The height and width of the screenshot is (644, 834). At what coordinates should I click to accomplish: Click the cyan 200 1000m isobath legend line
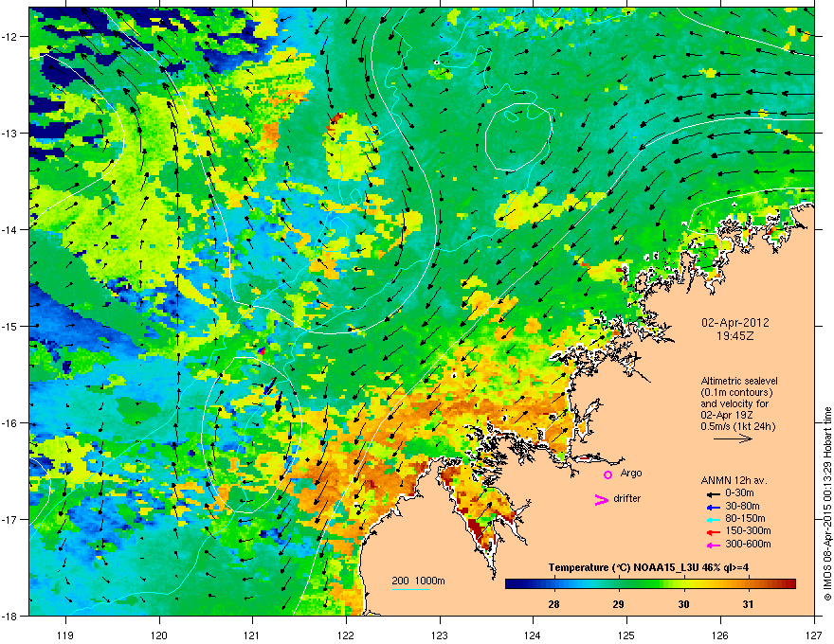point(411,589)
